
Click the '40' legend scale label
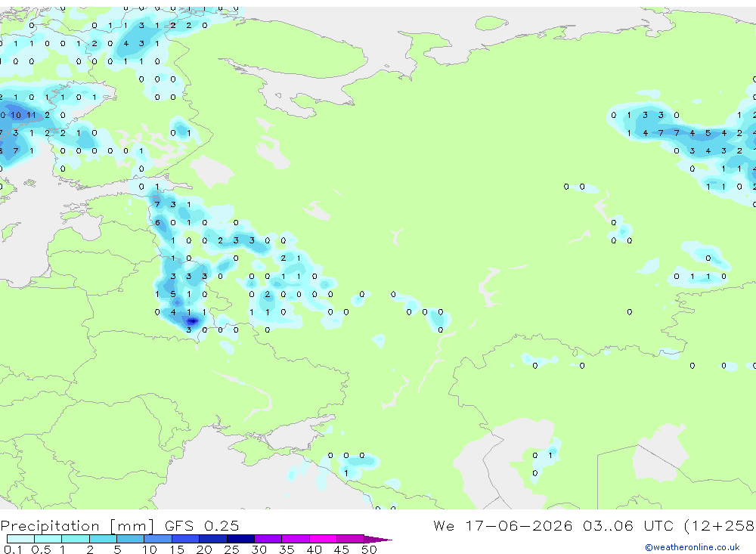click(314, 549)
